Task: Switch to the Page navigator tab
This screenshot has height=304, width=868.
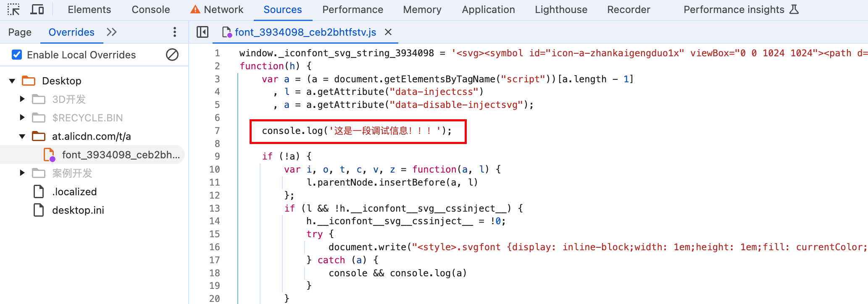Action: coord(20,32)
